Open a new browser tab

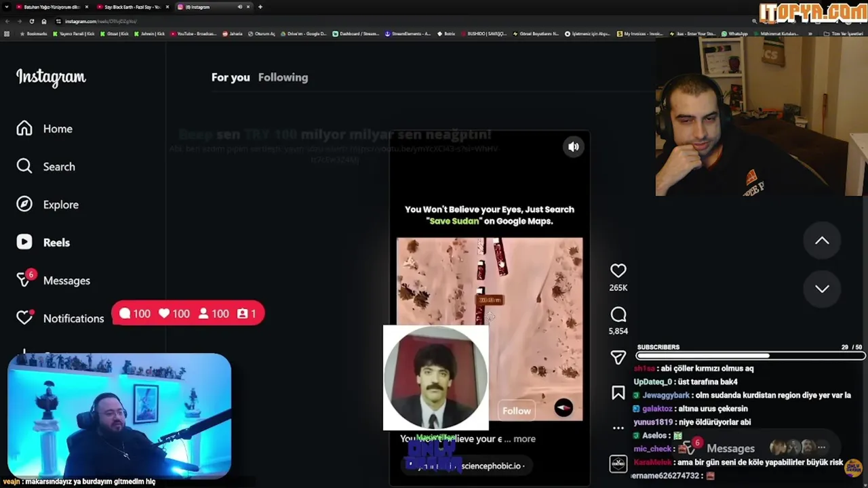[260, 7]
